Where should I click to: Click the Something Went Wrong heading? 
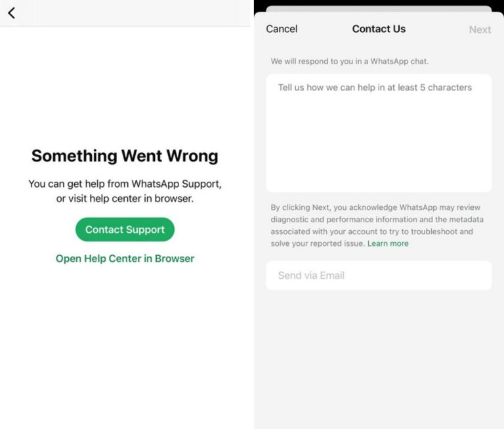click(x=125, y=155)
